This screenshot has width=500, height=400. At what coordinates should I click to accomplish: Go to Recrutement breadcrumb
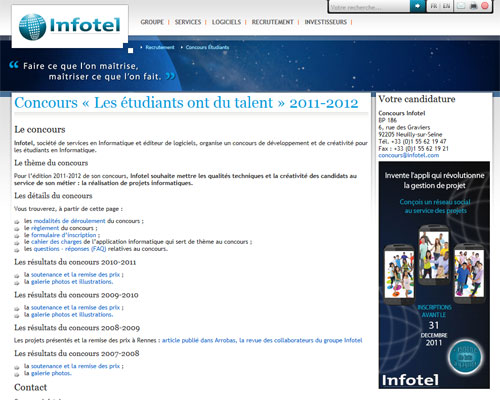point(160,47)
